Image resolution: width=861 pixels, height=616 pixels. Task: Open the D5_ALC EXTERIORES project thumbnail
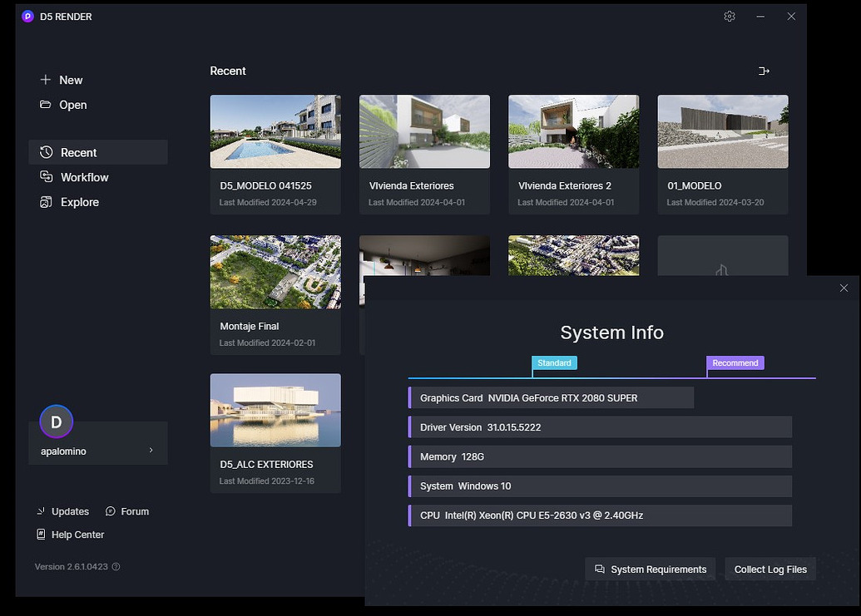tap(275, 410)
